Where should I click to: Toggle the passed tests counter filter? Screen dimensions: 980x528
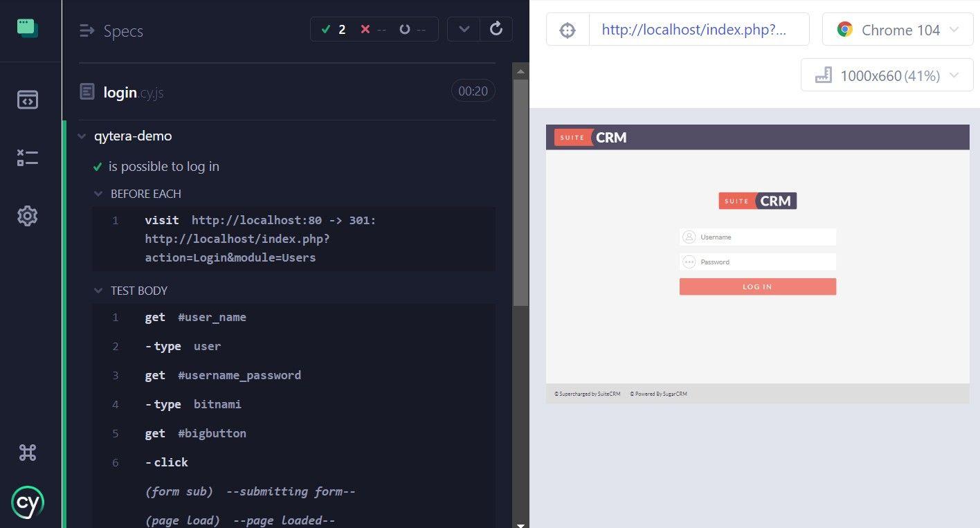[334, 29]
